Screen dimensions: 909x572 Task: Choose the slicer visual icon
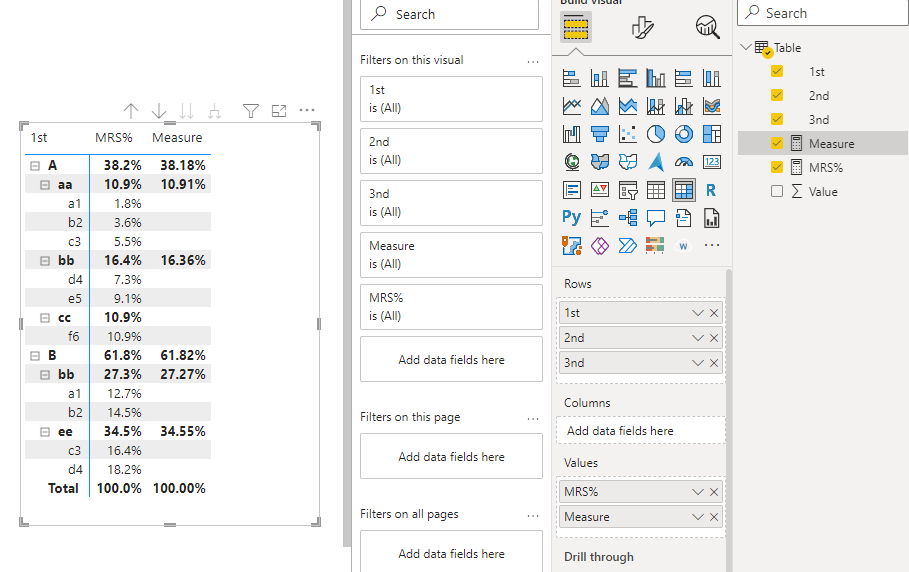[x=628, y=190]
